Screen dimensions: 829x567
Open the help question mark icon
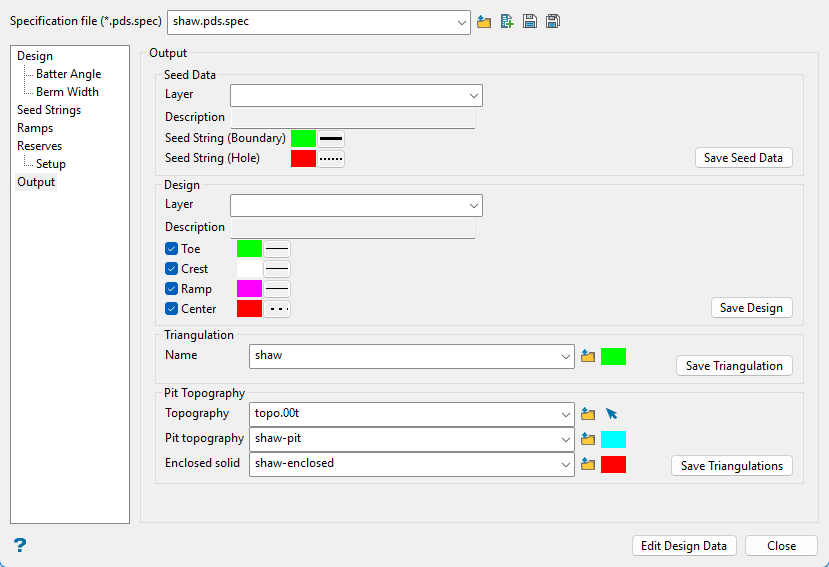click(x=19, y=545)
